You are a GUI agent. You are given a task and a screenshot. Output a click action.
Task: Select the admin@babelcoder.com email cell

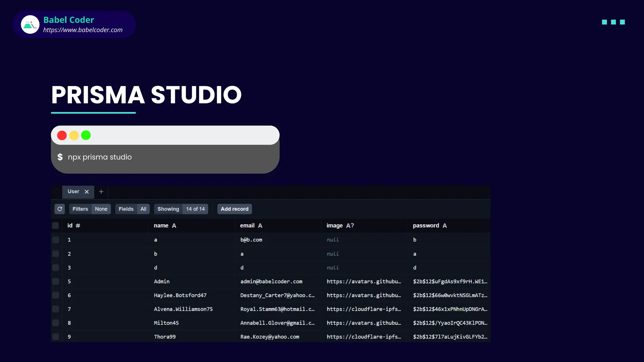click(278, 281)
